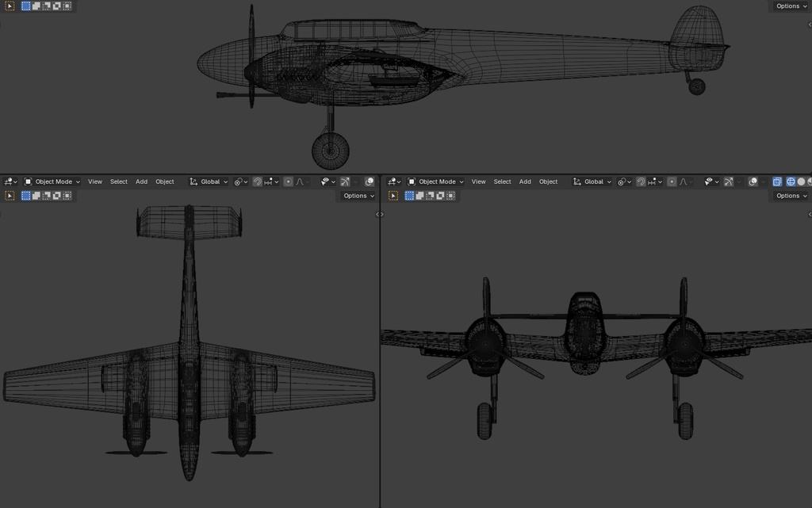Toggle gizmos in the top-view viewport
The image size is (812, 508).
(x=345, y=181)
